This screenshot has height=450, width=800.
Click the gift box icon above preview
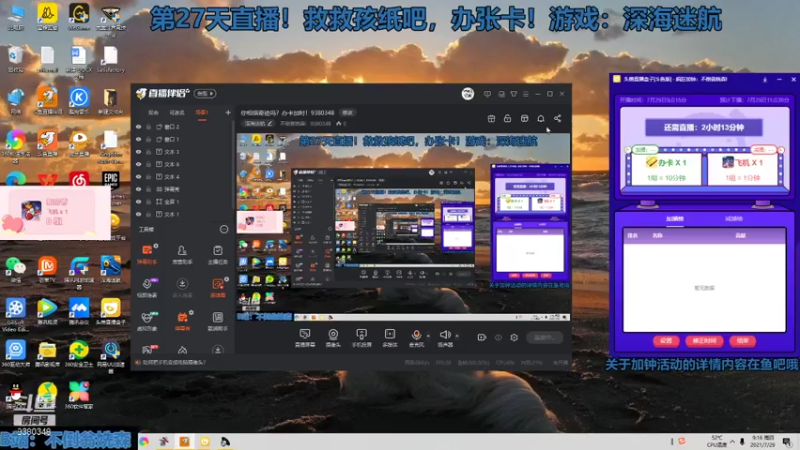click(x=491, y=118)
